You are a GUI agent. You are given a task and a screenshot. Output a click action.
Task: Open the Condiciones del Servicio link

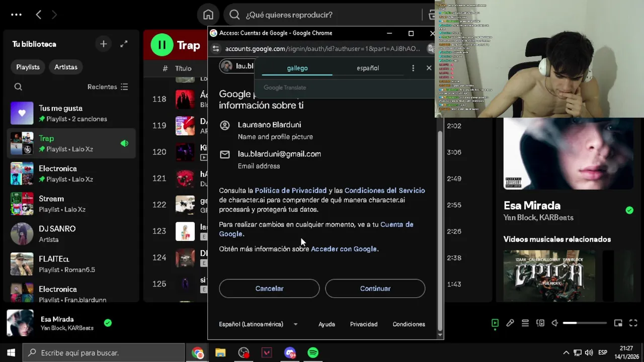click(384, 191)
